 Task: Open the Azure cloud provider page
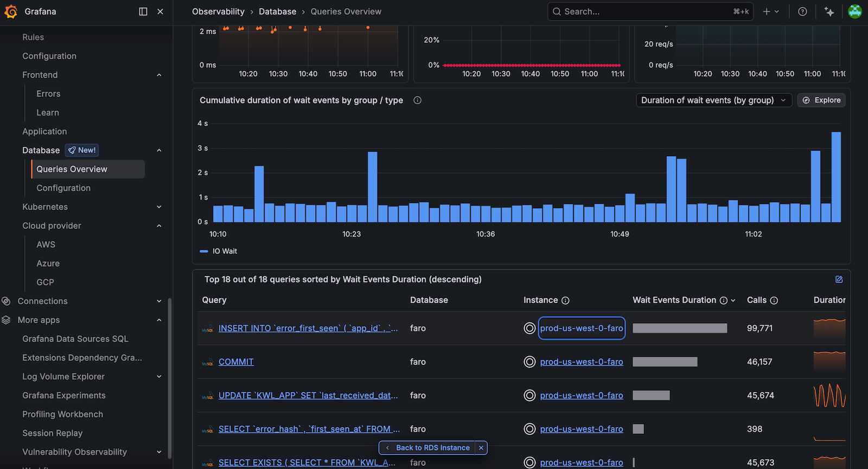(x=48, y=264)
